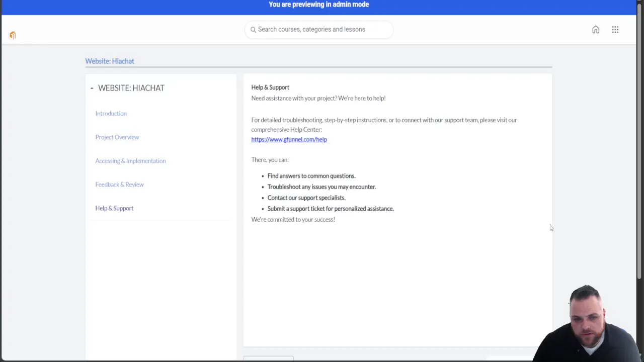This screenshot has height=362, width=644.
Task: Click the minus sign beside WEBSITE: HIACHAT
Action: (92, 87)
